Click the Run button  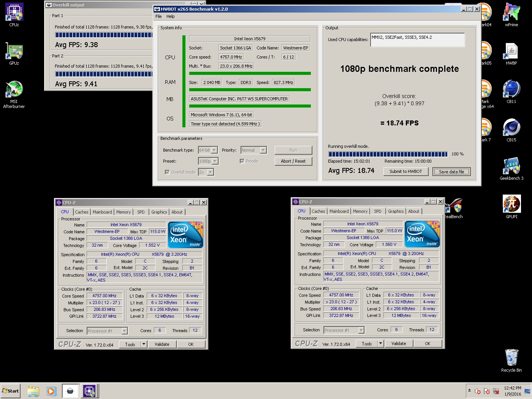pos(293,150)
